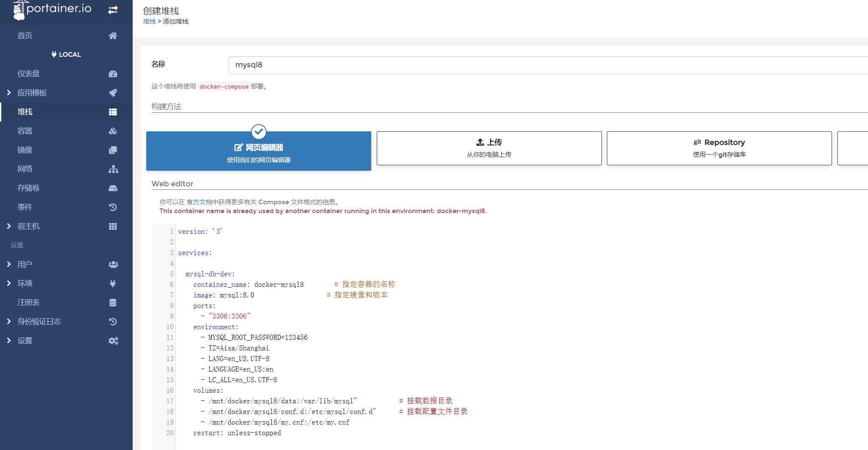Click the docker-compose code label
868x450 pixels.
point(224,86)
